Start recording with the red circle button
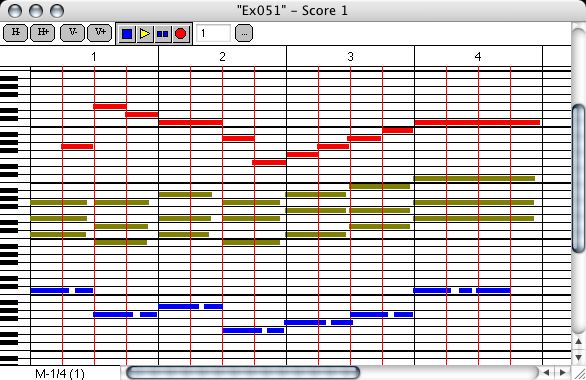Viewport: 586px width, 380px height. coord(181,34)
